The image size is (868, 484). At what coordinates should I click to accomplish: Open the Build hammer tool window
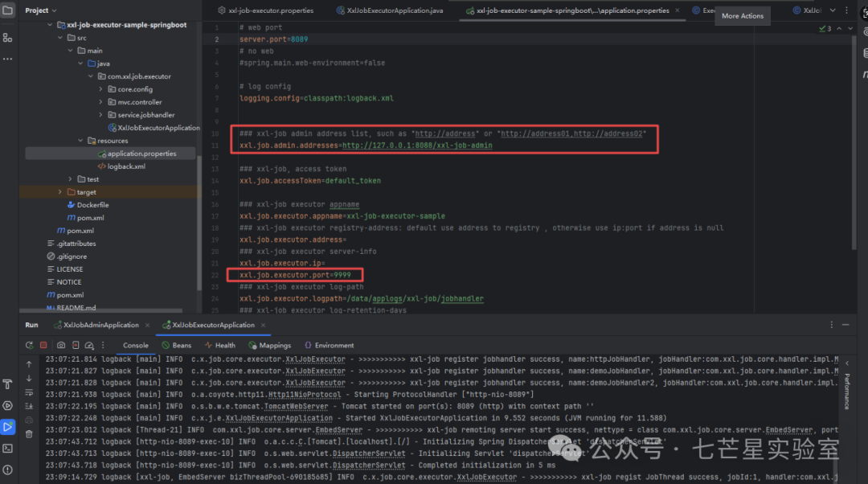click(8, 384)
